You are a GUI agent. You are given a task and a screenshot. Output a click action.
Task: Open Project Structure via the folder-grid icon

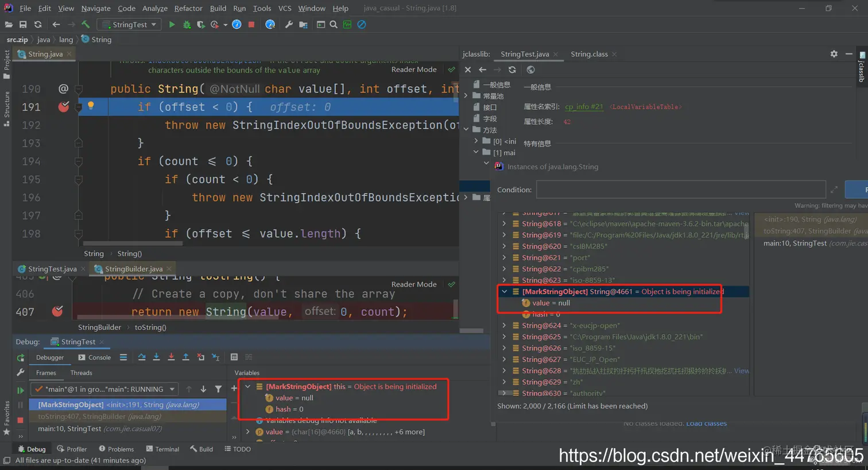click(x=304, y=25)
